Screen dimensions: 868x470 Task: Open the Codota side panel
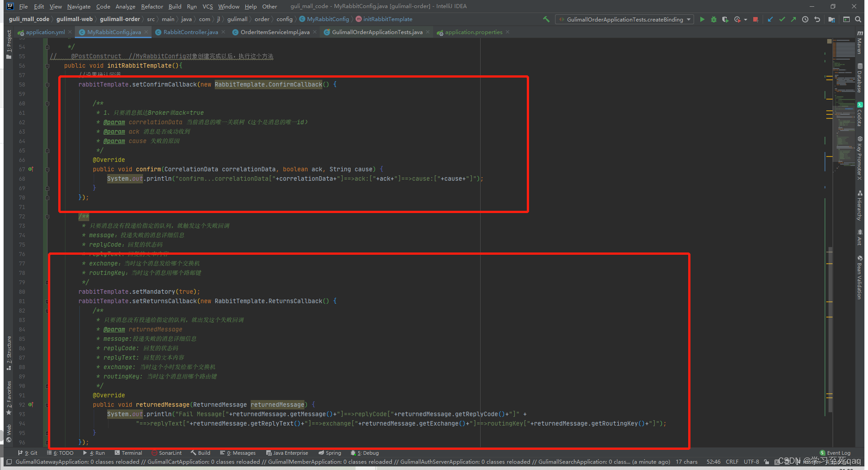pos(859,114)
